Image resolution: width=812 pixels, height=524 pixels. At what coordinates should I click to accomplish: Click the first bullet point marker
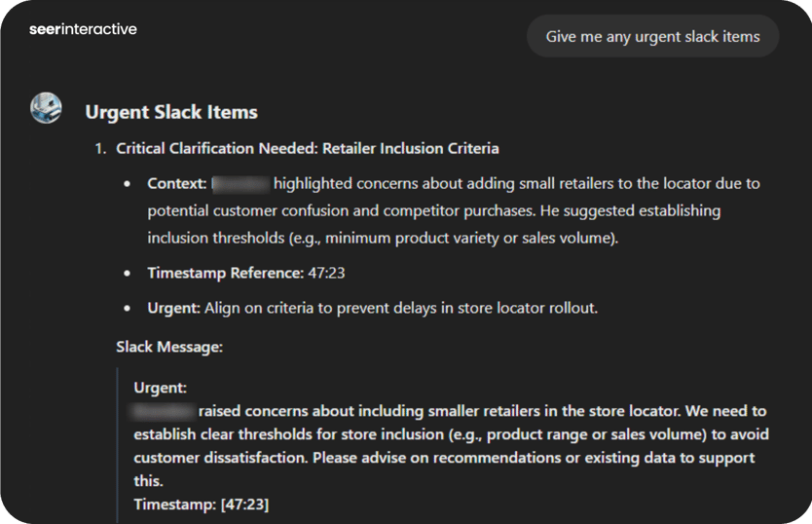(128, 184)
